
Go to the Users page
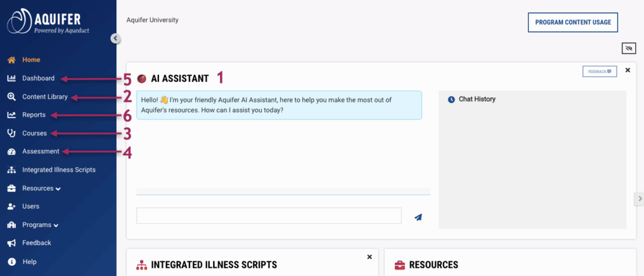click(x=30, y=206)
